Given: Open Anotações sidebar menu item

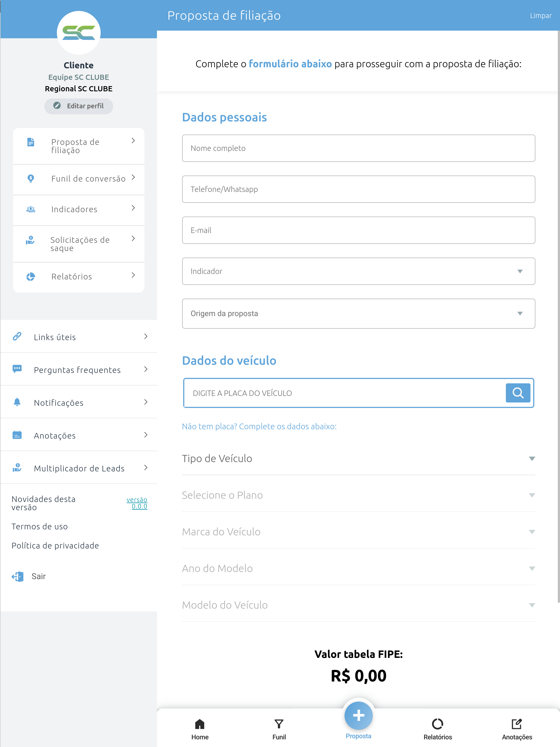Looking at the screenshot, I should (79, 435).
